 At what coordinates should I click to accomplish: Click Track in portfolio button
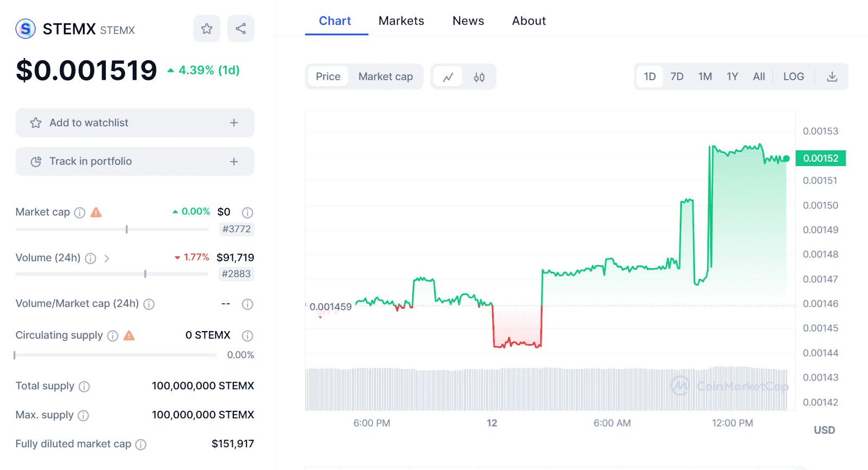135,162
